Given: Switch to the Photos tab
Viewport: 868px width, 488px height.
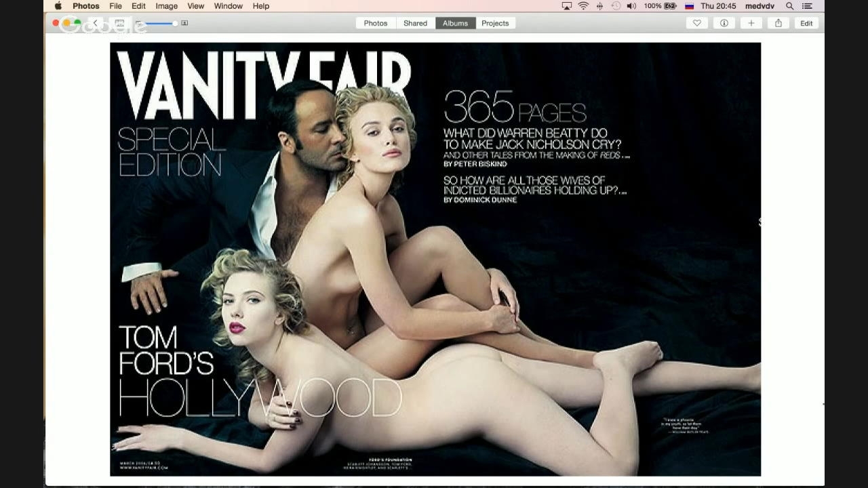Looking at the screenshot, I should 376,23.
